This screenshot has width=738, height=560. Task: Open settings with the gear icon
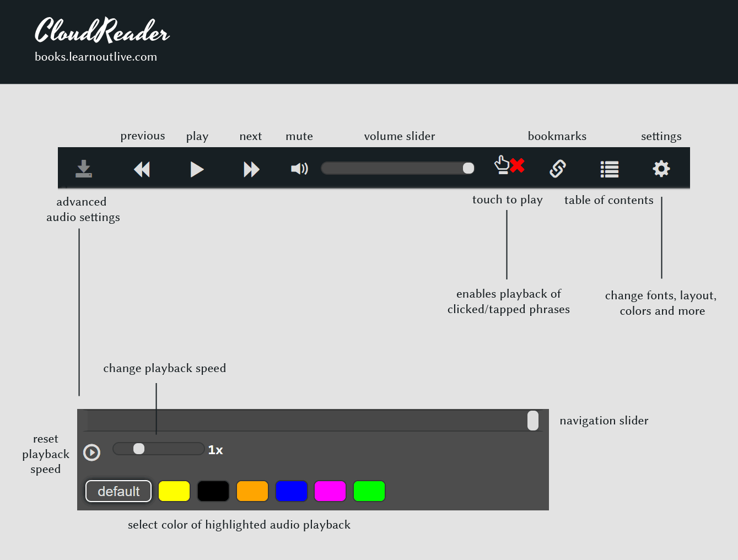click(661, 169)
